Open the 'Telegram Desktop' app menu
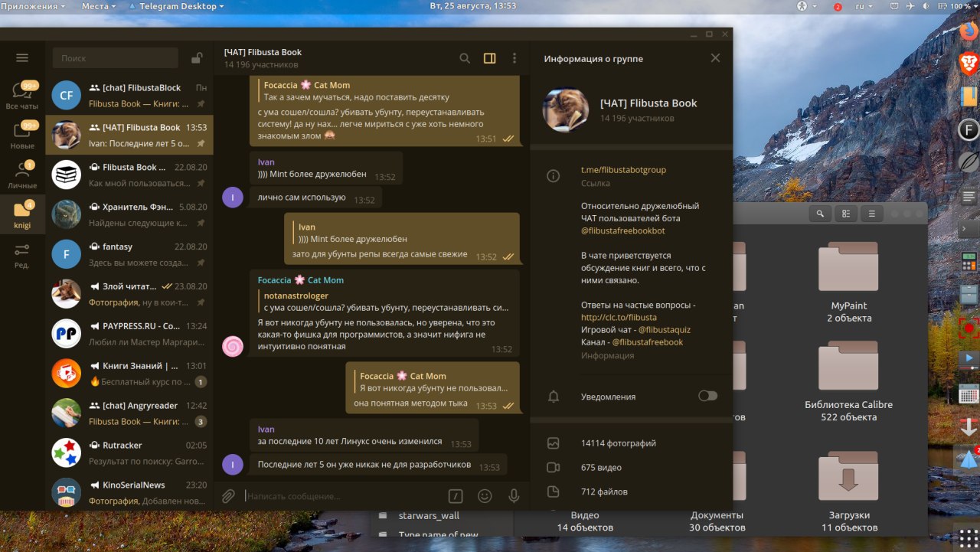 point(177,6)
